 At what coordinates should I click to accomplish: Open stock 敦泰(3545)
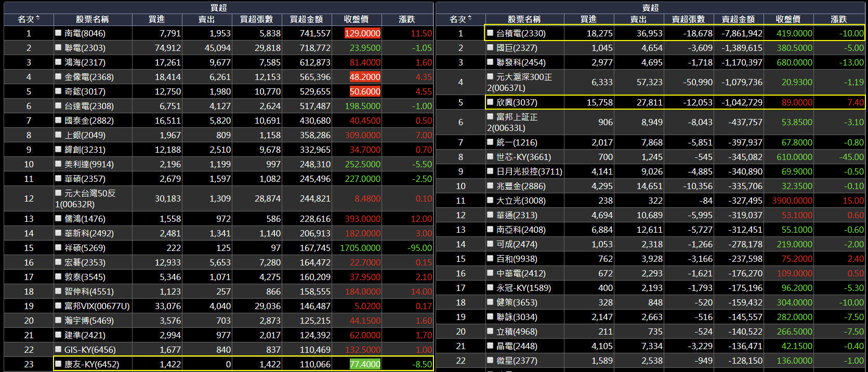pyautogui.click(x=85, y=277)
